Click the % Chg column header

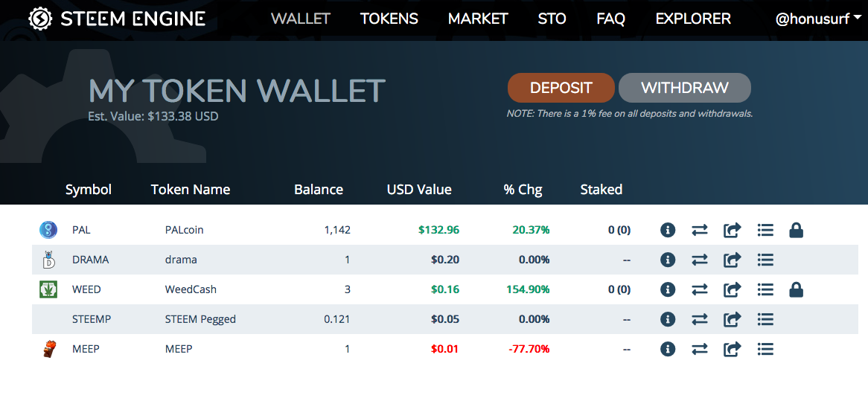(523, 190)
